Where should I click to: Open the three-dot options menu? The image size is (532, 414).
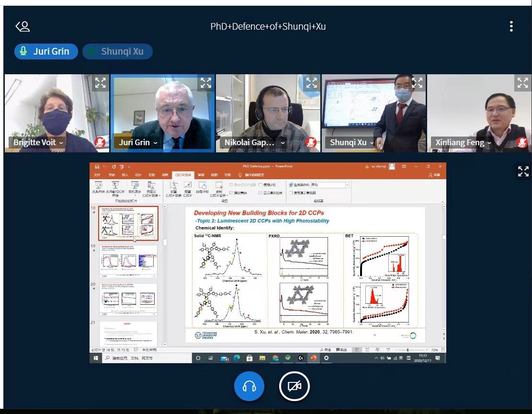pos(511,26)
